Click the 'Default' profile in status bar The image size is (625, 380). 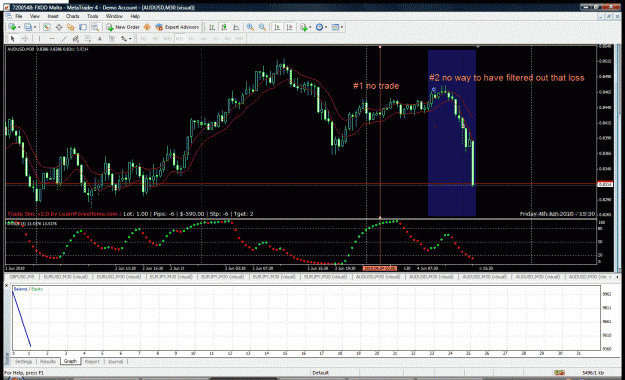click(x=320, y=373)
